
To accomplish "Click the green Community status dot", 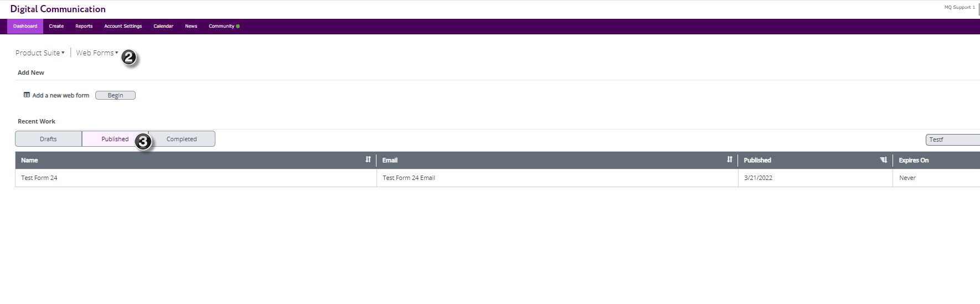I will click(x=238, y=26).
